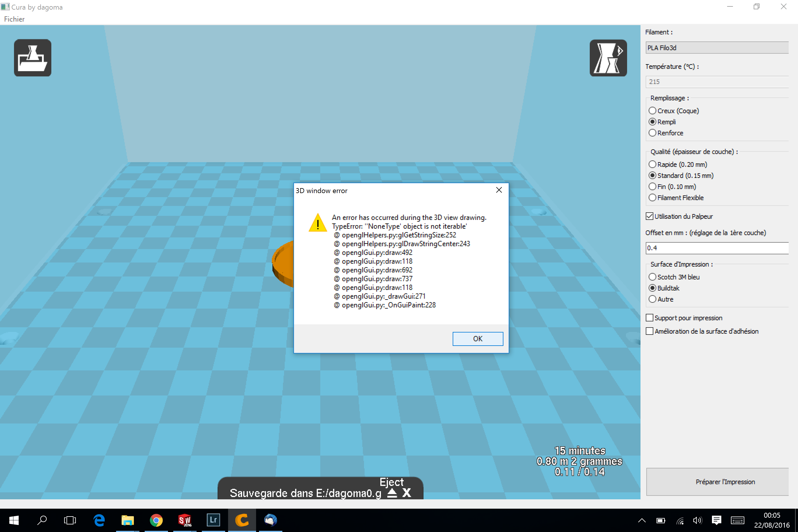Choose Fin (0.10 mm) quality
This screenshot has height=532, width=798.
672,187
